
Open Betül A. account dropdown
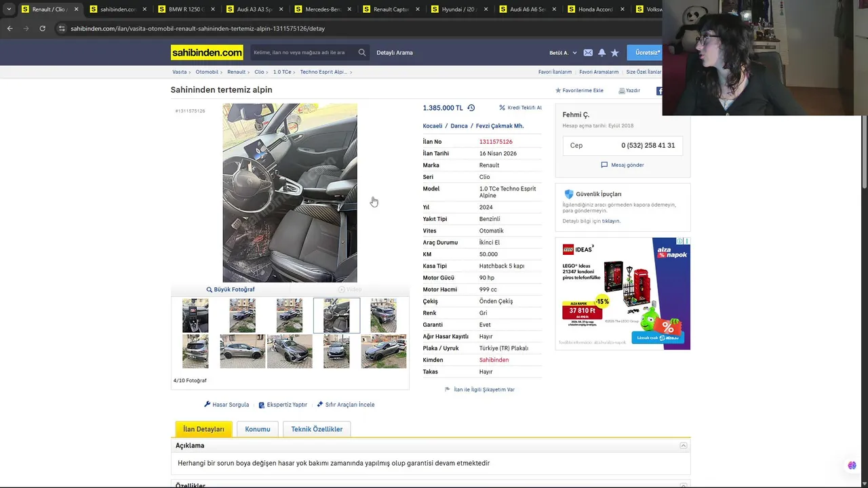click(563, 53)
